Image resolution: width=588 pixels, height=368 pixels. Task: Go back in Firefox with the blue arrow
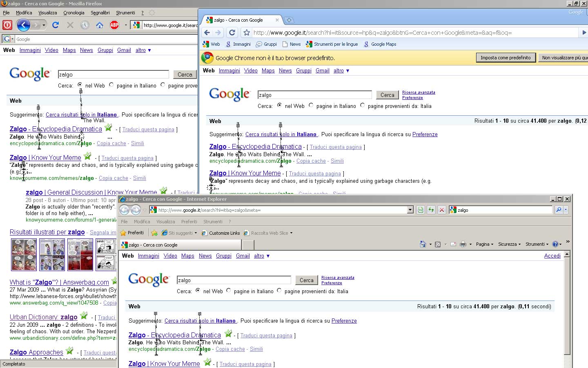point(24,25)
